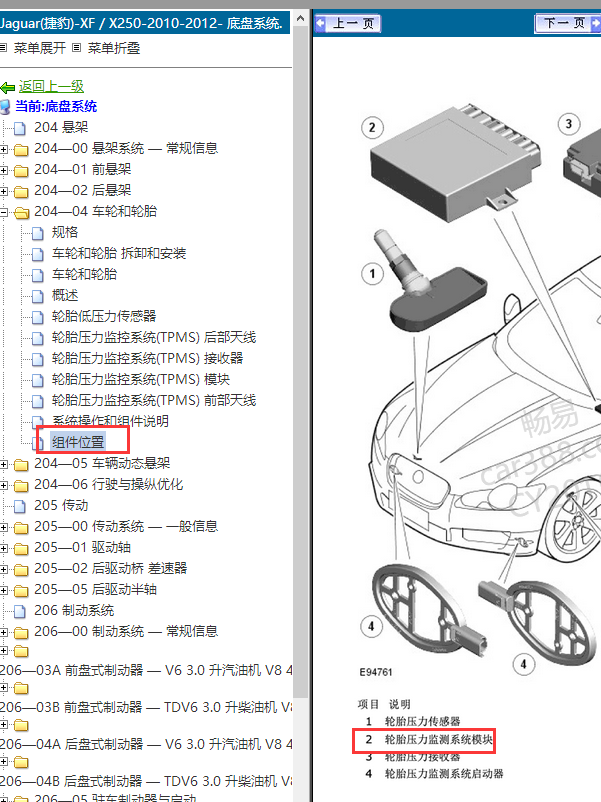This screenshot has width=601, height=802.
Task: Expand the 205—02 后驱动桥 差速器 folder
Action: click(4, 569)
